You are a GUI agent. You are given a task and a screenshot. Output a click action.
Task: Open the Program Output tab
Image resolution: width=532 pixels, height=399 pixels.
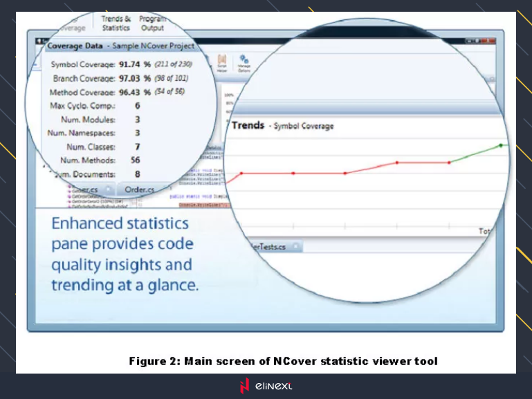click(x=152, y=24)
